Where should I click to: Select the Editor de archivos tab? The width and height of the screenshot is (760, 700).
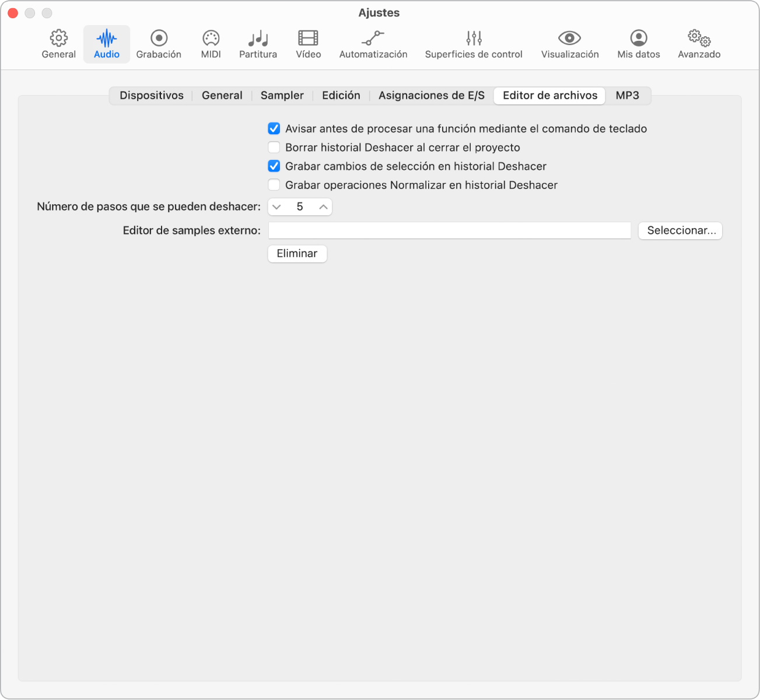click(550, 96)
